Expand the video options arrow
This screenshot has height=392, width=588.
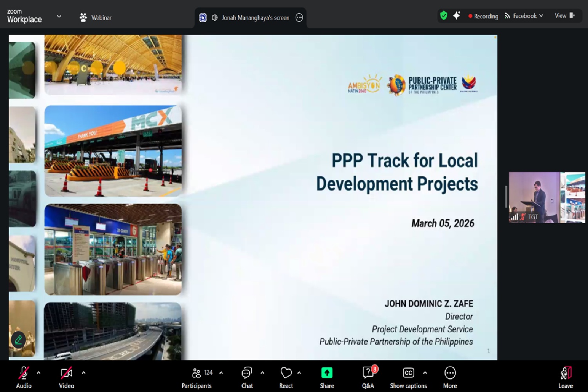point(83,373)
